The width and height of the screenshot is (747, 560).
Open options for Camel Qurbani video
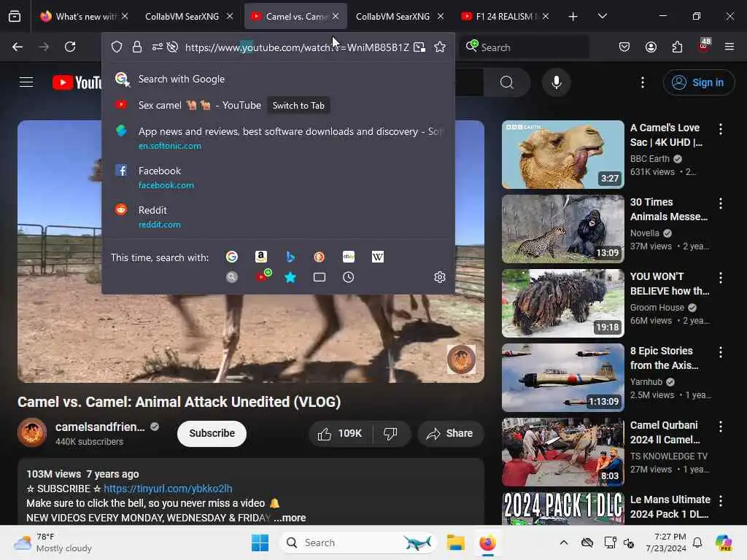[x=720, y=426]
